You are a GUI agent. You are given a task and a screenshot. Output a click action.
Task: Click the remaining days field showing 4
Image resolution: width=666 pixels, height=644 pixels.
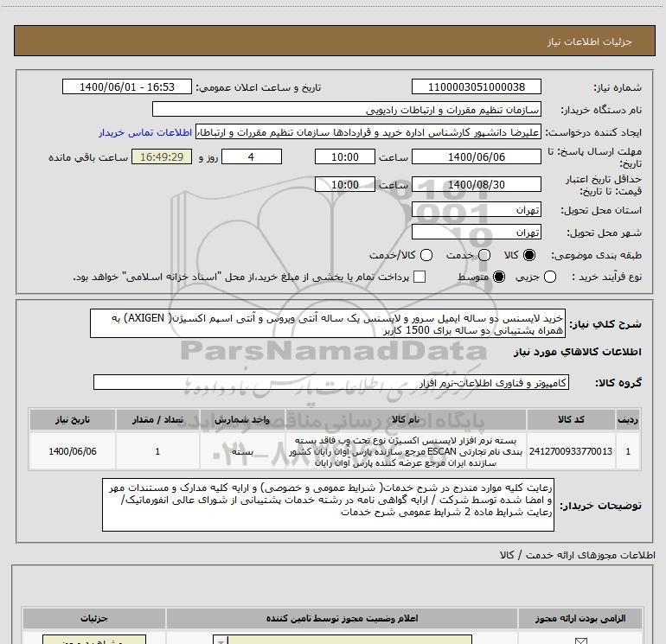[x=252, y=157]
